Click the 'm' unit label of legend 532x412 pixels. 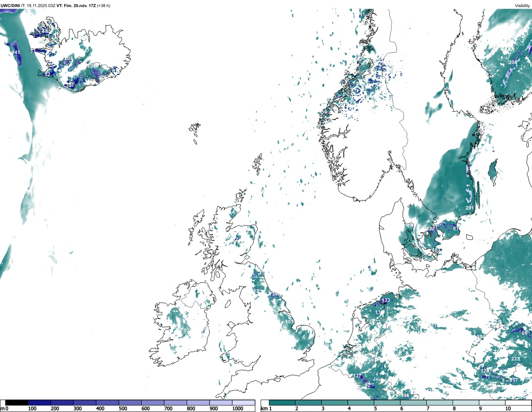point(2,409)
